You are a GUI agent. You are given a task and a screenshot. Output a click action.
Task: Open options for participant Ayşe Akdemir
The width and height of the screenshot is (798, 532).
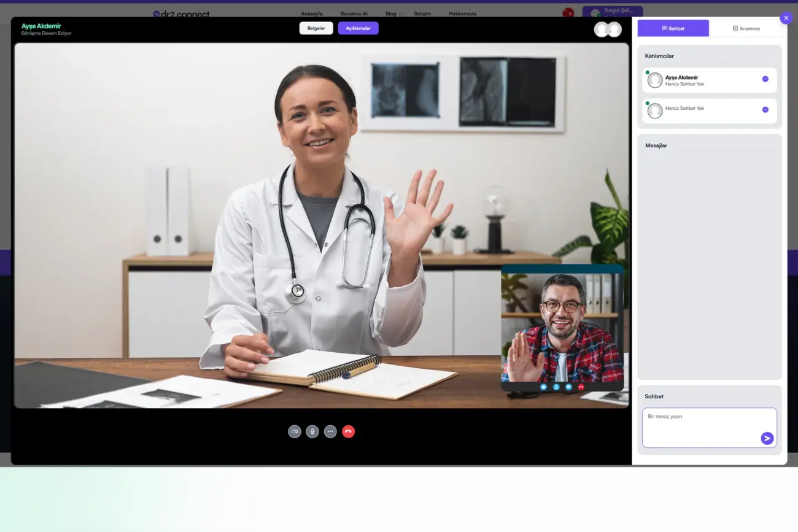[x=765, y=79]
